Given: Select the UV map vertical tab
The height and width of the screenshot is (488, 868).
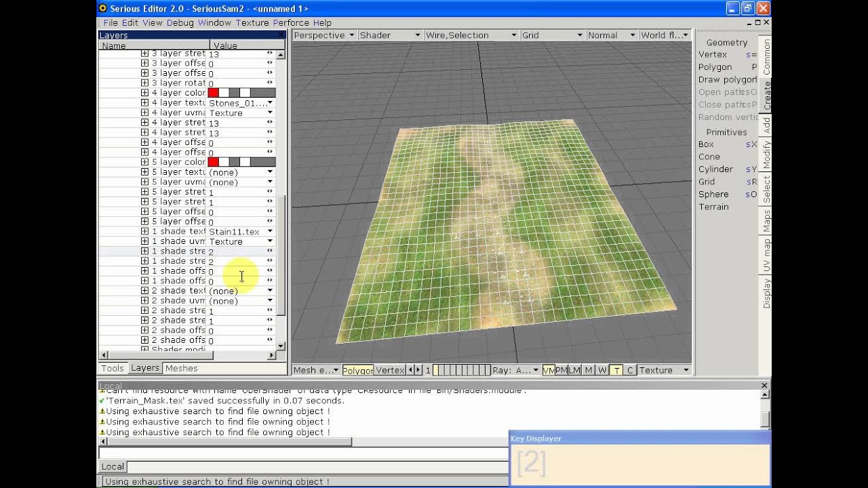Looking at the screenshot, I should pyautogui.click(x=766, y=256).
